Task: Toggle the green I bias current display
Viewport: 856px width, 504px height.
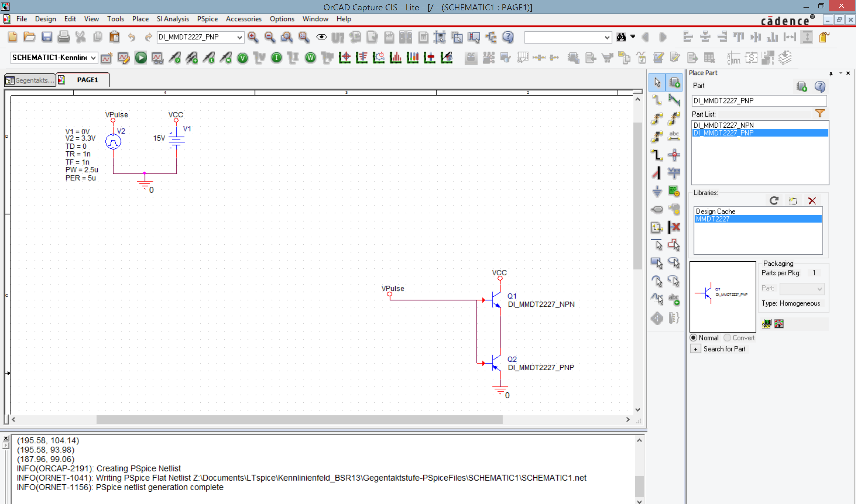Action: (277, 58)
